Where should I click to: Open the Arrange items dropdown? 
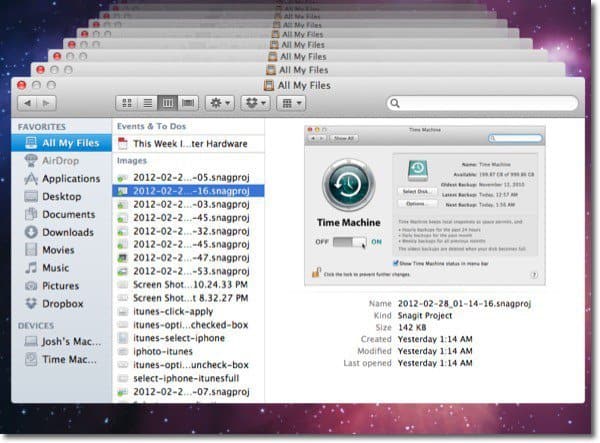tap(291, 103)
